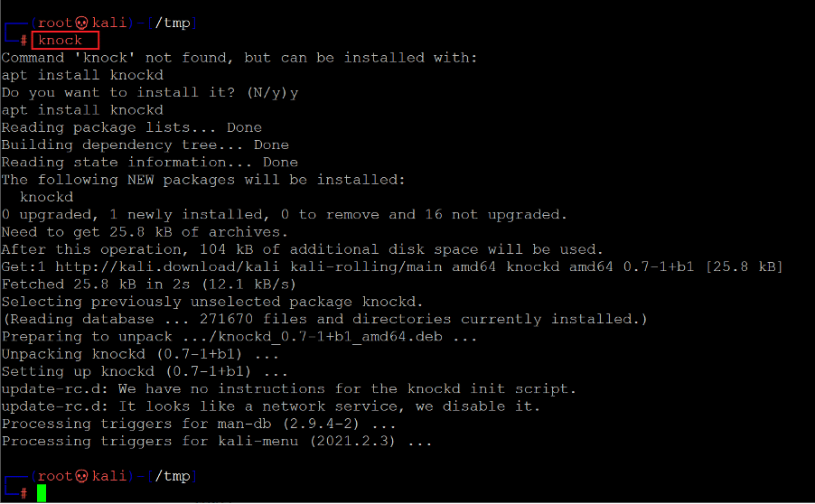
Task: Click the skull icon in the top prompt
Action: point(82,23)
